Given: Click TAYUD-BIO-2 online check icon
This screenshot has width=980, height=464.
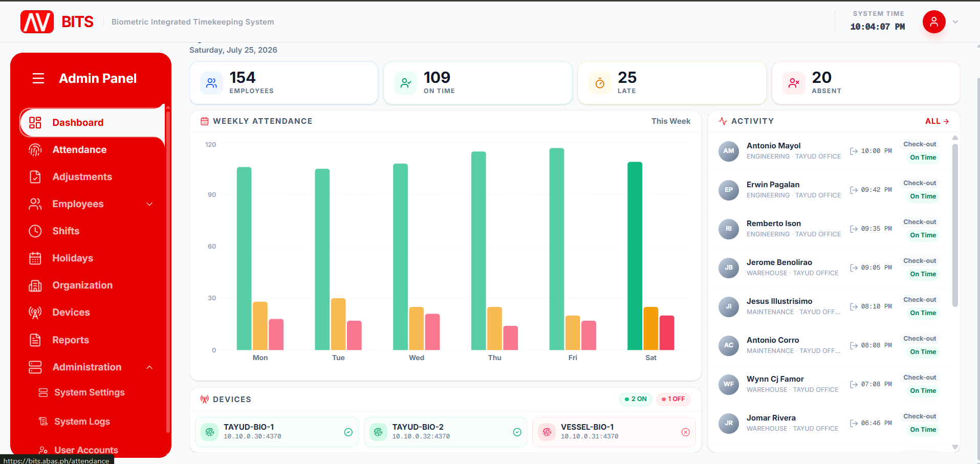Looking at the screenshot, I should click(x=517, y=432).
